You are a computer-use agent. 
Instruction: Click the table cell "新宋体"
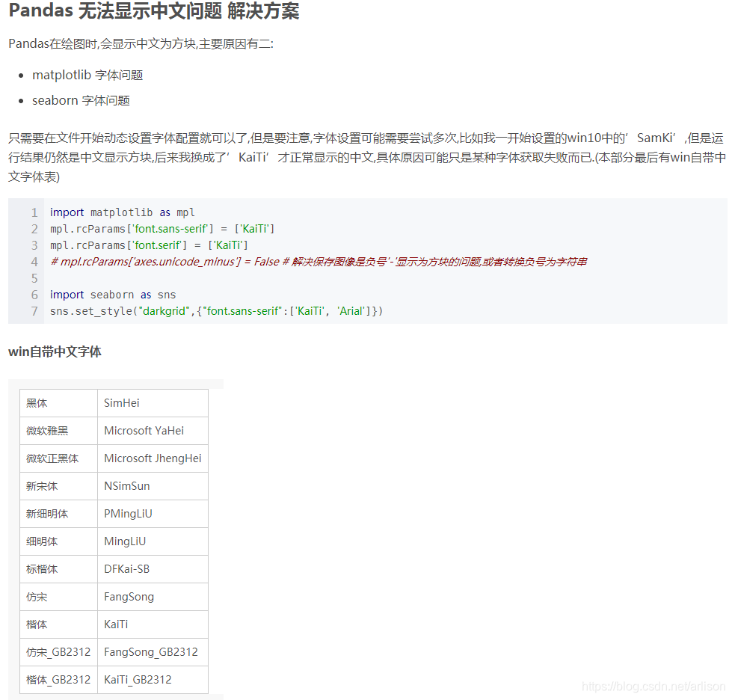[x=58, y=486]
